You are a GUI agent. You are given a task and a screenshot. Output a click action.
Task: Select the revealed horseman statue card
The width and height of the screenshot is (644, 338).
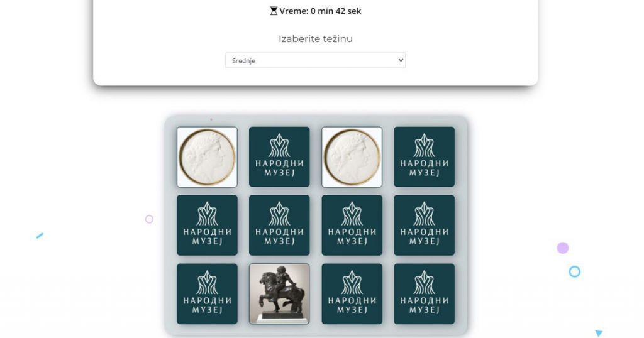coord(279,293)
